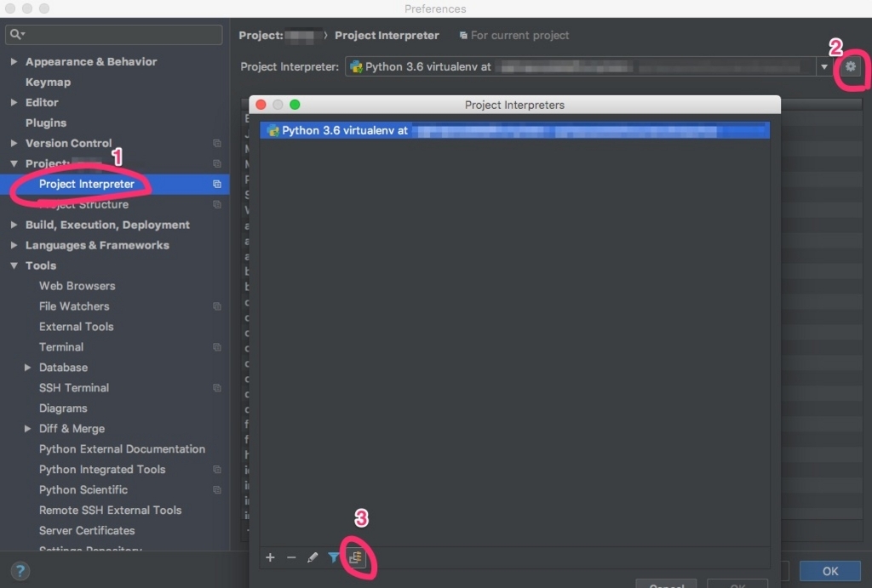Image resolution: width=872 pixels, height=588 pixels.
Task: Click copy icon beside Python Integrated Tools
Action: point(217,470)
